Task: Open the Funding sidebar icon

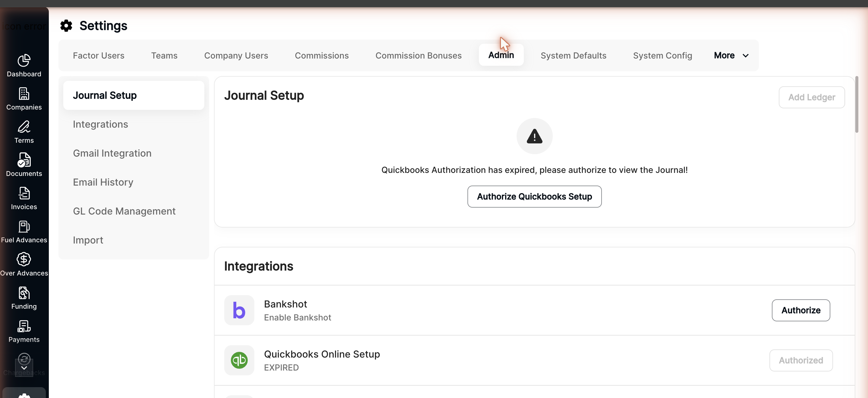Action: tap(24, 298)
